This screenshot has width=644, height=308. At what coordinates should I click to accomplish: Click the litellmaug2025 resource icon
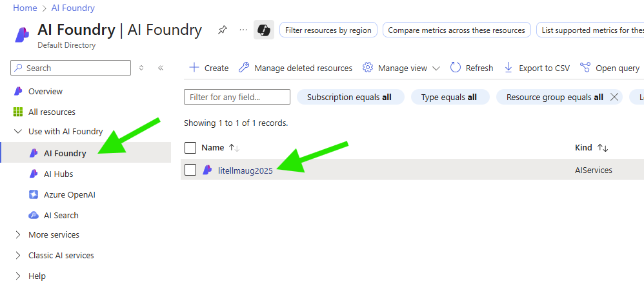207,169
